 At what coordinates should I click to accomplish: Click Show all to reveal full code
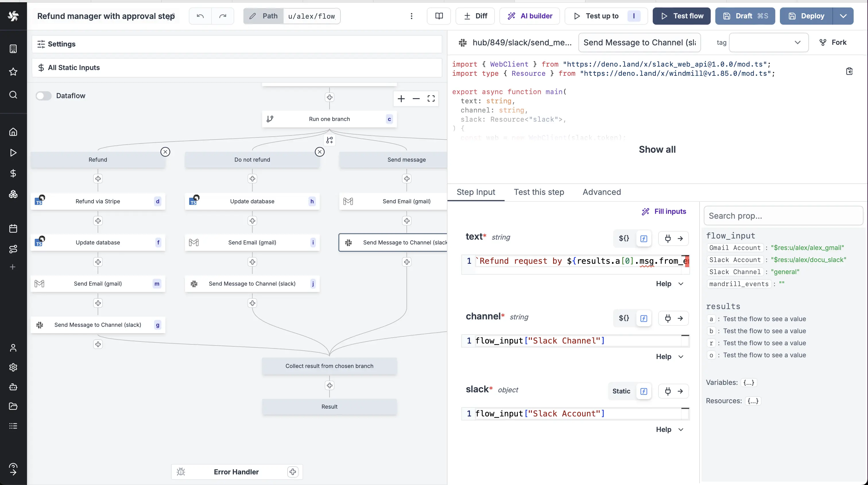pyautogui.click(x=657, y=149)
